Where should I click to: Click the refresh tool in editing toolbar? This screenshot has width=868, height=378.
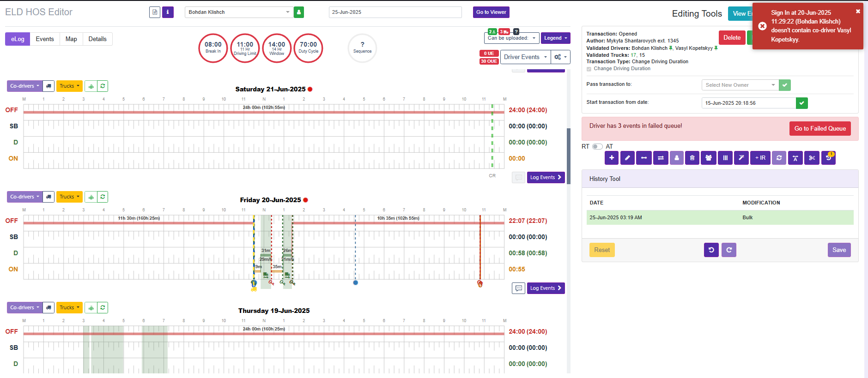(x=779, y=158)
